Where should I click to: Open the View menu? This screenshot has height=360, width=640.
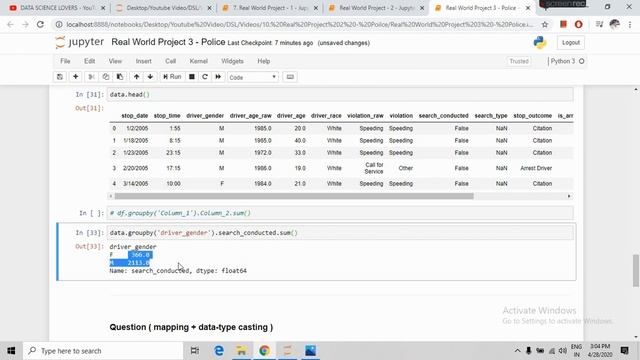point(115,61)
